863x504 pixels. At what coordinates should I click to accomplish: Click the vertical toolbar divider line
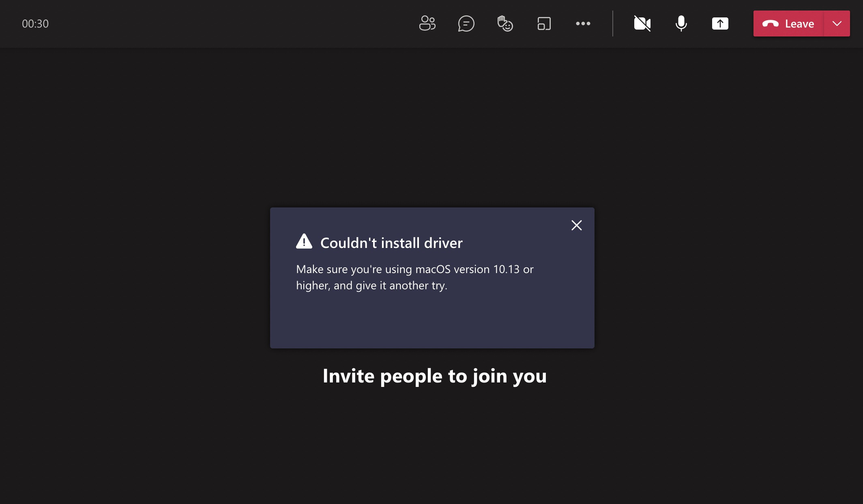pos(612,23)
